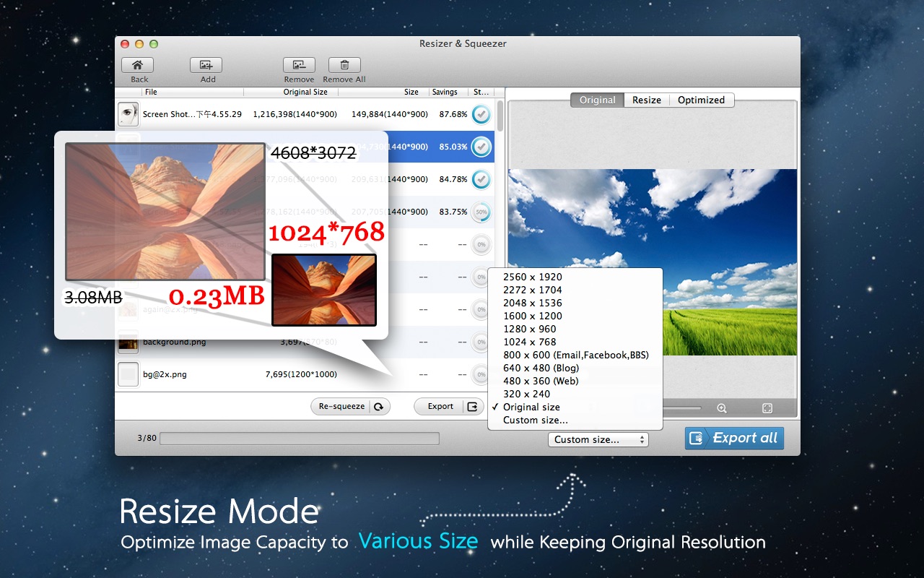Viewport: 924px width, 578px height.
Task: Click the 0% status icon in bg@2x.png row
Action: pyautogui.click(x=481, y=374)
